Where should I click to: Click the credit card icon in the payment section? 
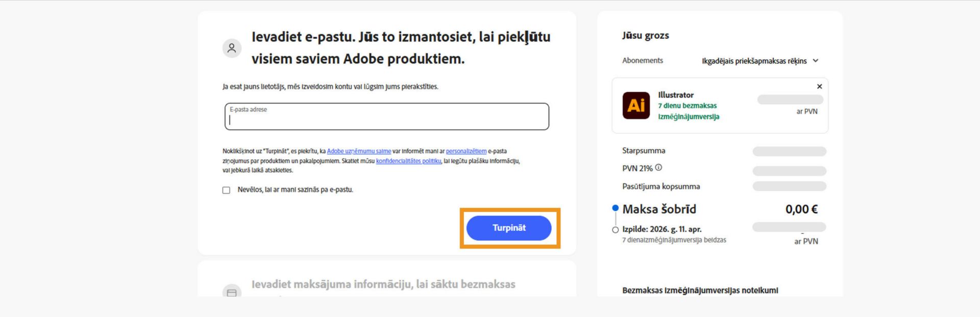232,292
